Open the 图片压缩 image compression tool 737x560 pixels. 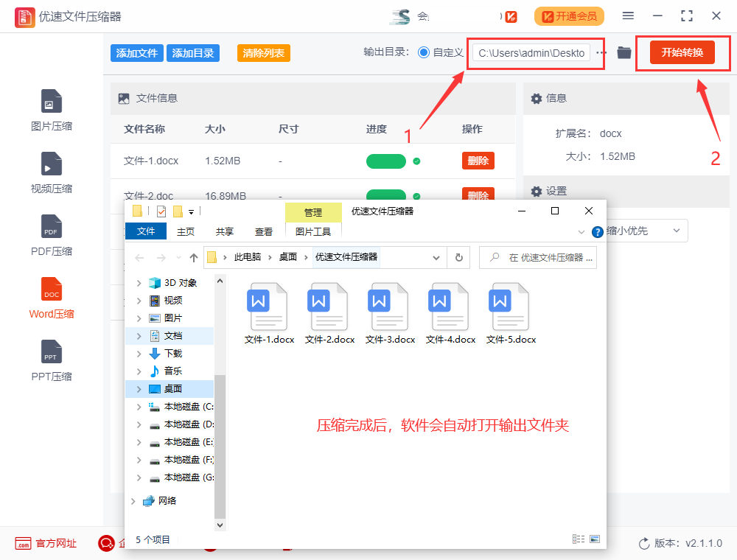pos(52,111)
